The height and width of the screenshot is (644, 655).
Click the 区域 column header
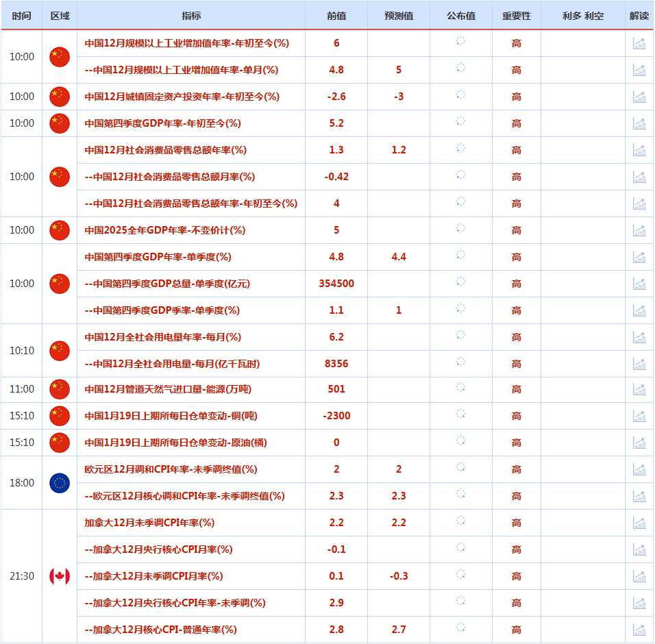60,16
